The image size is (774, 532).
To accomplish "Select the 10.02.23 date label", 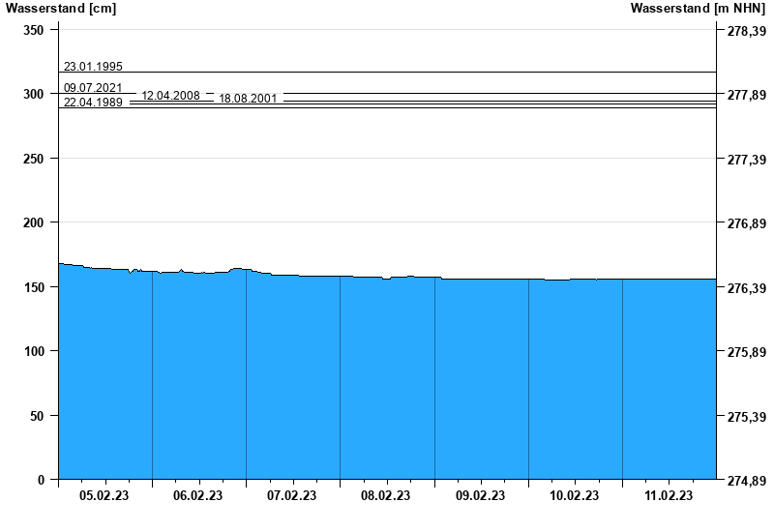I will [575, 496].
